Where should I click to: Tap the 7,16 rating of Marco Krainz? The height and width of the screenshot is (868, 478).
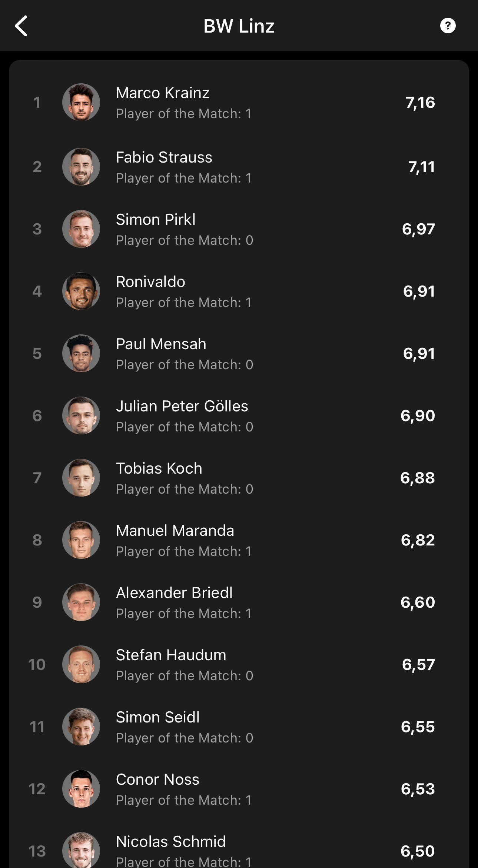point(420,103)
